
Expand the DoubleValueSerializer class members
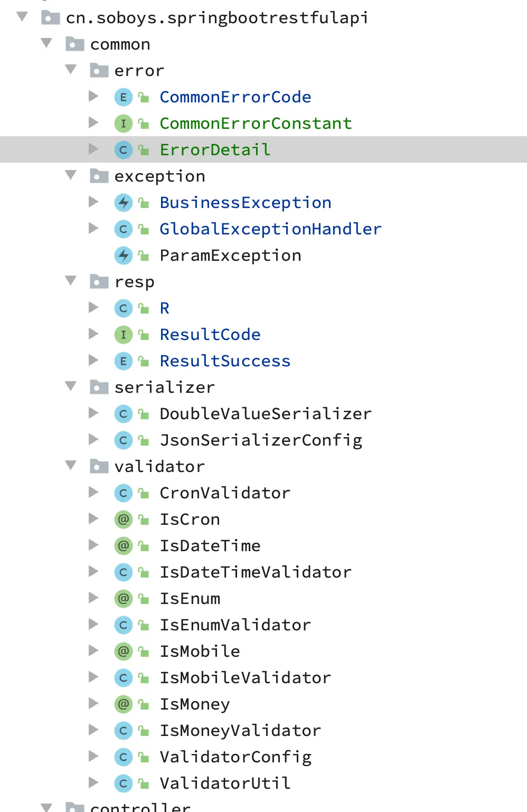pyautogui.click(x=93, y=413)
